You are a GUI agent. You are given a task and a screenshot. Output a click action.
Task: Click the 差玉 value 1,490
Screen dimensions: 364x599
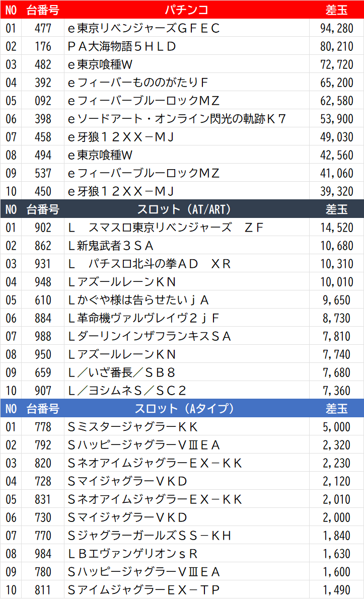point(336,590)
